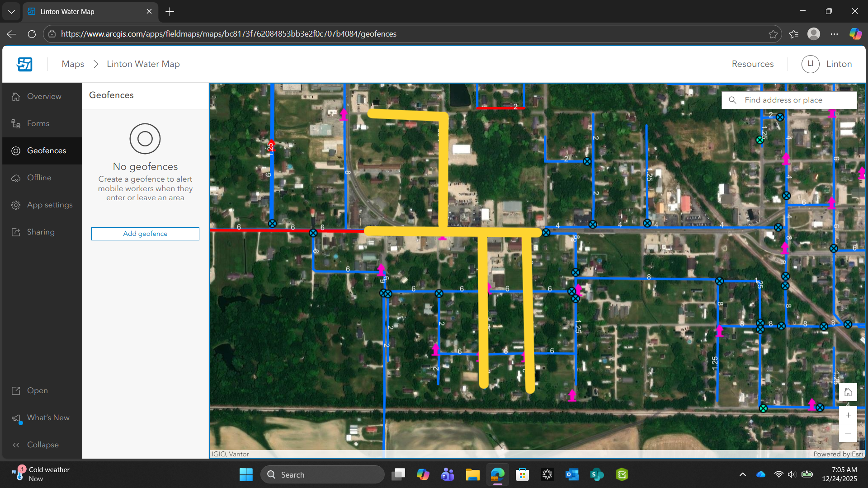The width and height of the screenshot is (868, 488).
Task: Launch Outlook from the taskbar
Action: pyautogui.click(x=572, y=474)
